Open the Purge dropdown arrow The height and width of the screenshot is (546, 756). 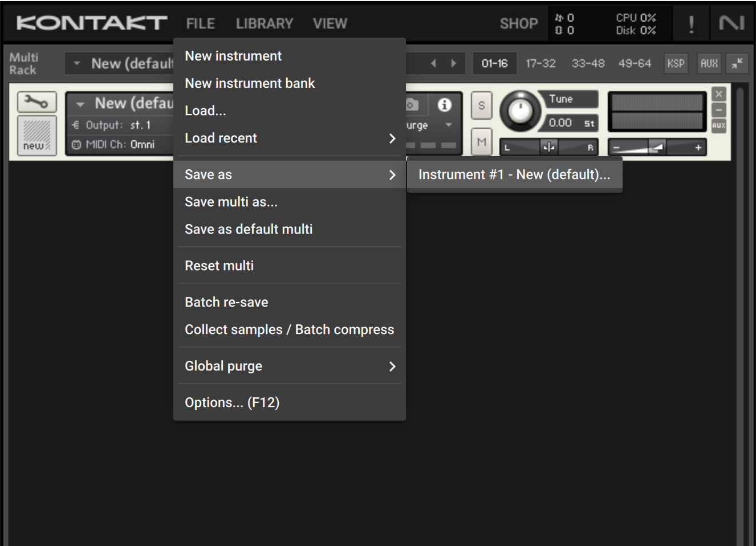pos(449,125)
